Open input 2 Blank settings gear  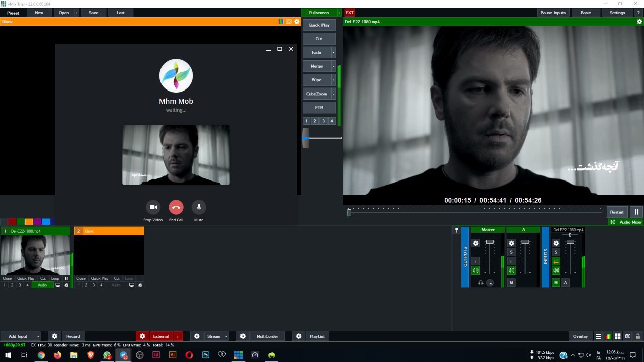140,285
